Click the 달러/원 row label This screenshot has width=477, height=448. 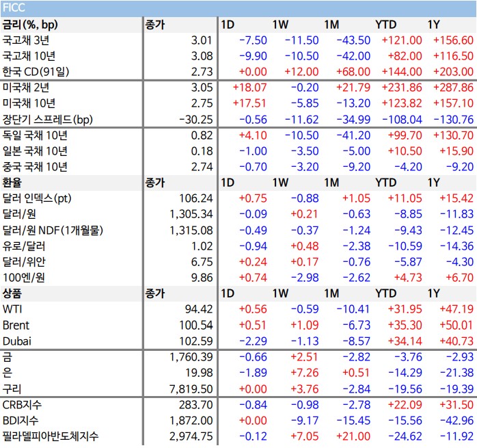[19, 214]
